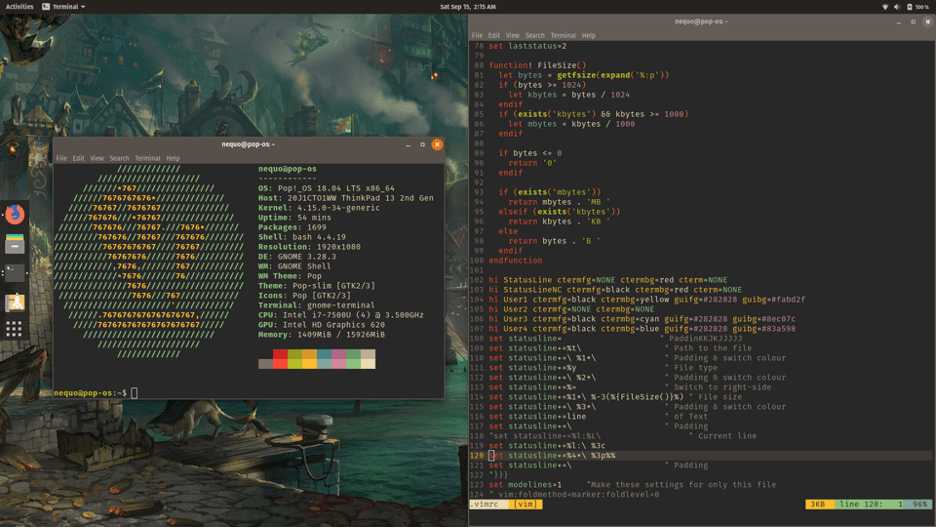Open Help menu in the vim window

(588, 35)
